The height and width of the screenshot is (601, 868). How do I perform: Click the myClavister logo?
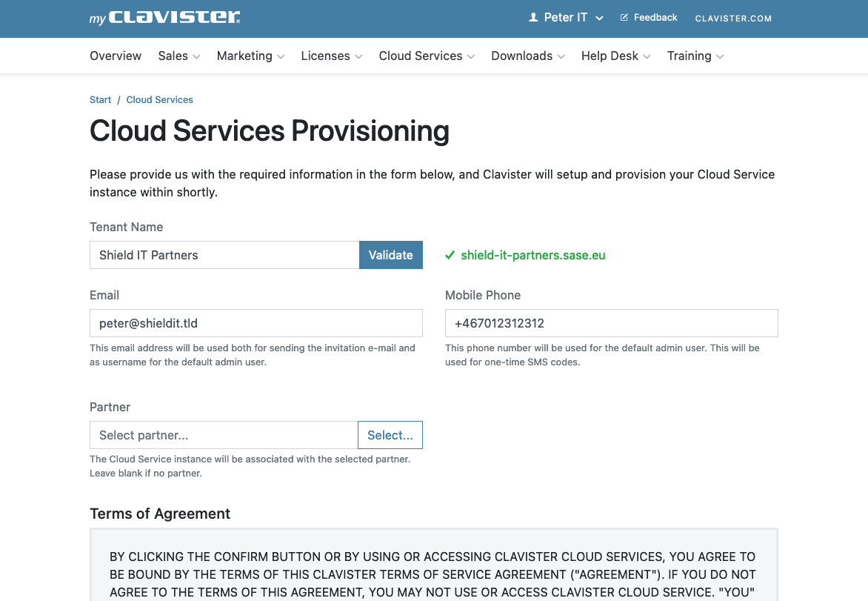pos(164,16)
